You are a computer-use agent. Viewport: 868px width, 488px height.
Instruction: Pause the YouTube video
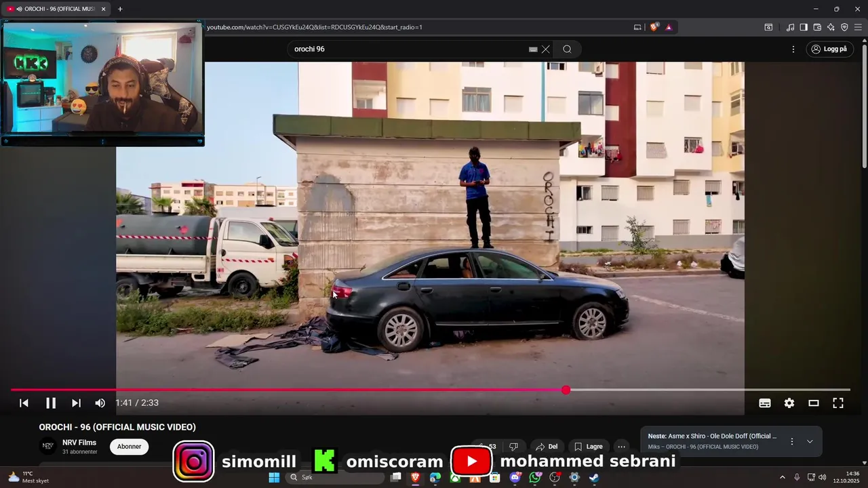pyautogui.click(x=51, y=403)
